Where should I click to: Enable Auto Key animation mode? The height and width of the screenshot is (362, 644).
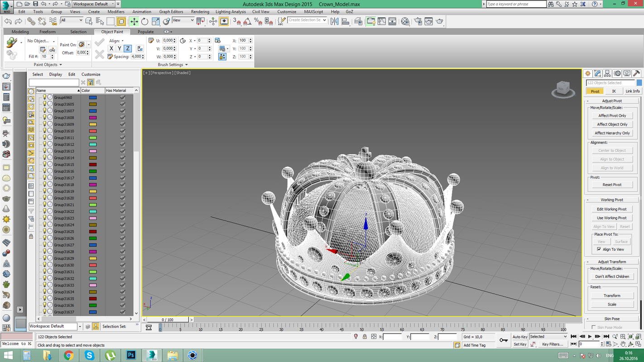click(519, 337)
